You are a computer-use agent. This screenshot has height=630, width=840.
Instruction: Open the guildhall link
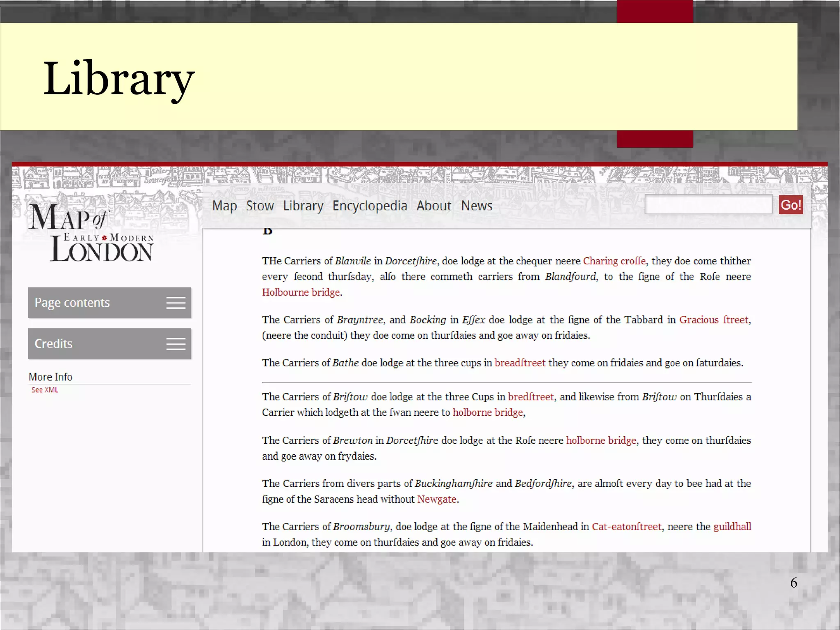pyautogui.click(x=732, y=527)
